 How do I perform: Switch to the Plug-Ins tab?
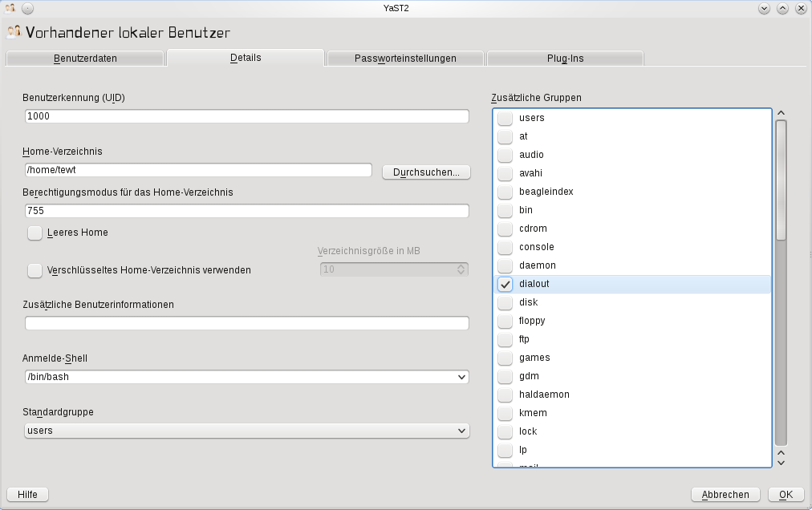click(x=565, y=59)
